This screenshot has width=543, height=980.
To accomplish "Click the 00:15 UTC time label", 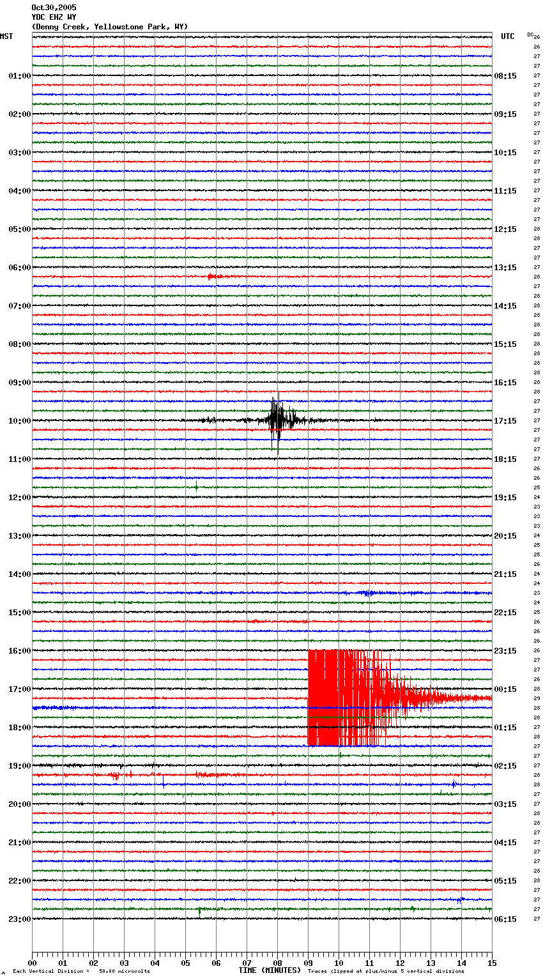I will [505, 689].
